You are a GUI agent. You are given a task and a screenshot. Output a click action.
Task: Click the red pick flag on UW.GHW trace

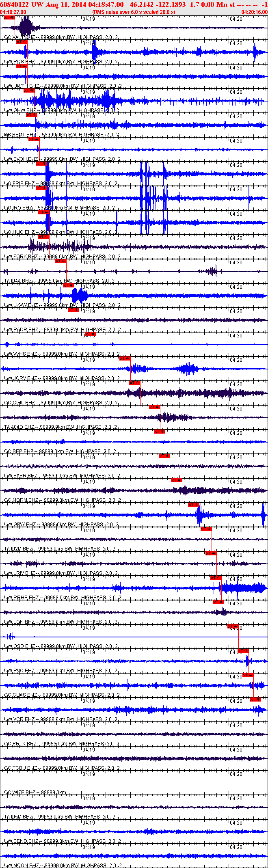(x=29, y=91)
